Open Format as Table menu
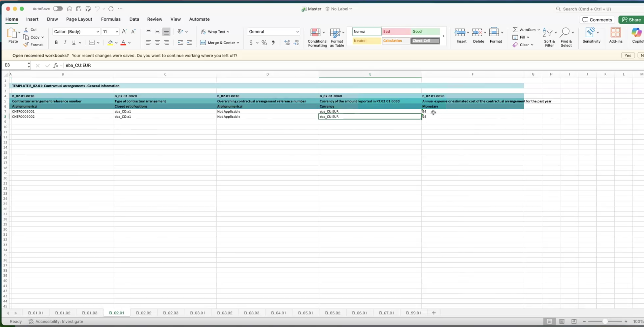 point(337,37)
